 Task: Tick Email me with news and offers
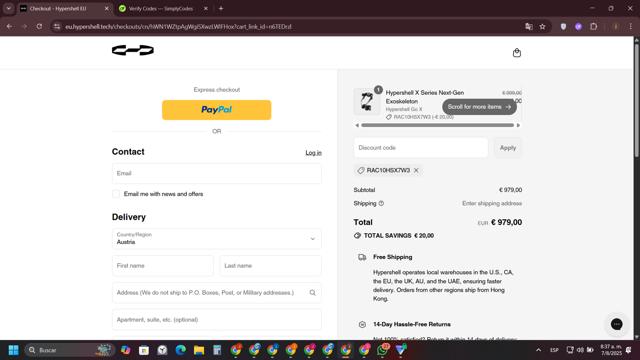point(116,194)
